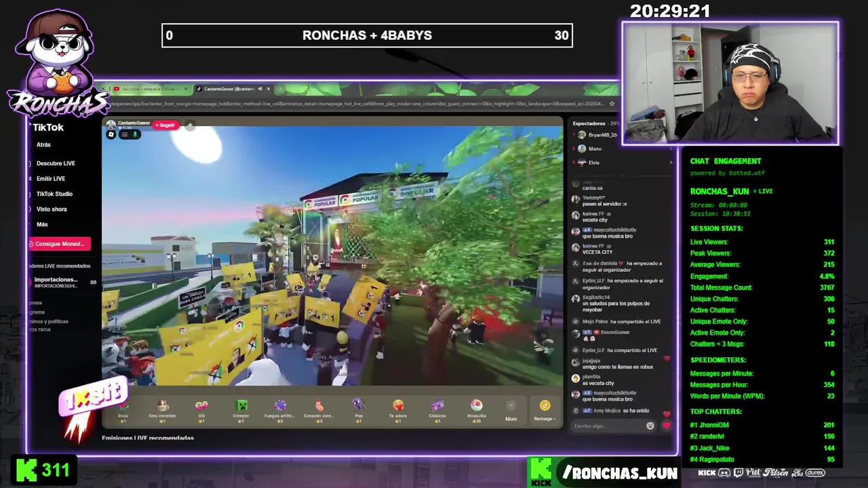868x488 pixels.
Task: Tap the red heart like button in chat
Action: click(x=666, y=426)
